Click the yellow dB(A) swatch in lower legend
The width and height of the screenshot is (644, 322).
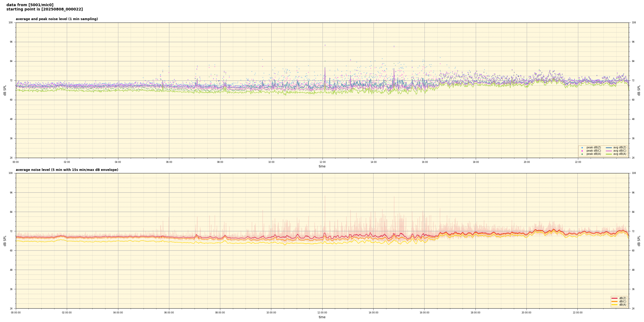(614, 305)
